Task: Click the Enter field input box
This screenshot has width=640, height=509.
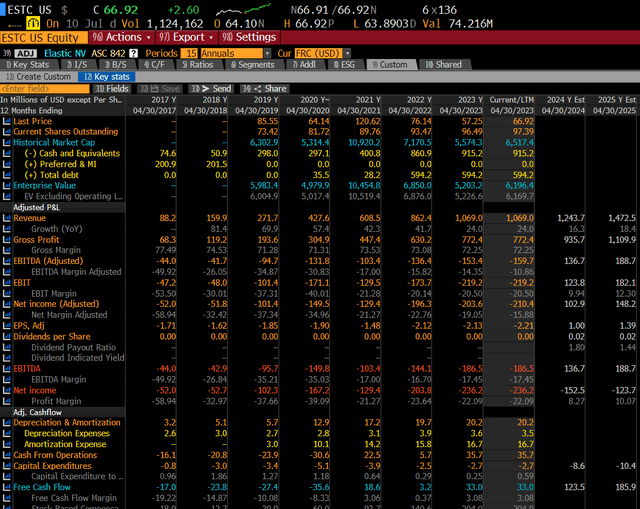Action: (45, 89)
